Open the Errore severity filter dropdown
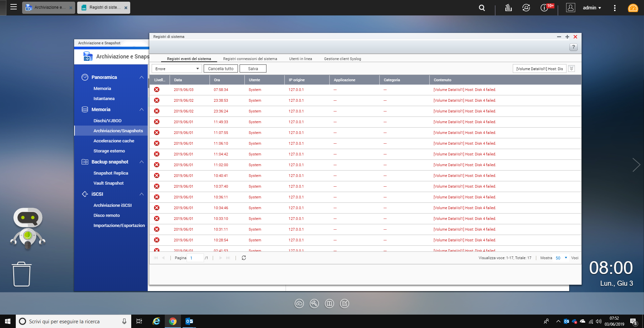644x328 pixels. click(x=177, y=69)
